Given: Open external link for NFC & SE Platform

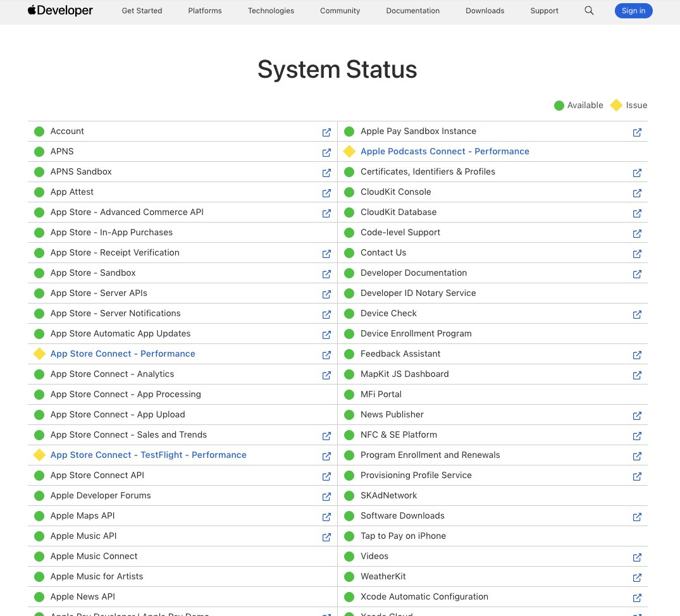Looking at the screenshot, I should [x=637, y=436].
